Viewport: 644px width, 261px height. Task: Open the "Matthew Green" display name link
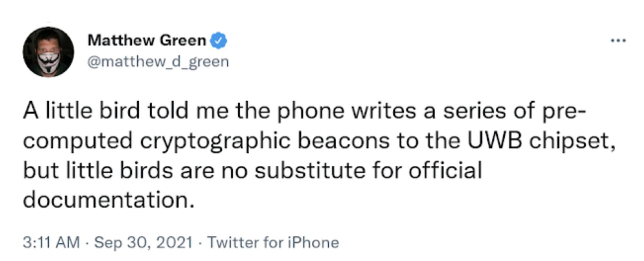point(147,40)
